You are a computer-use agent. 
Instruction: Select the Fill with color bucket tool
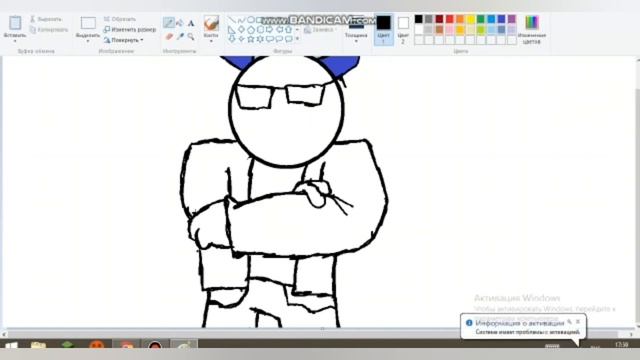pyautogui.click(x=180, y=23)
